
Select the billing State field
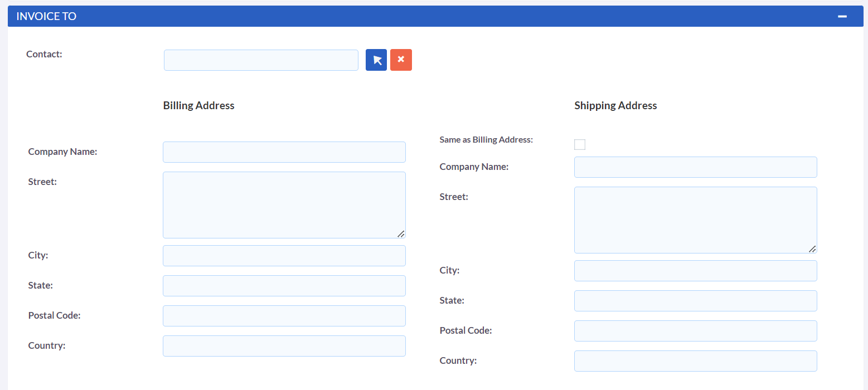coord(284,286)
